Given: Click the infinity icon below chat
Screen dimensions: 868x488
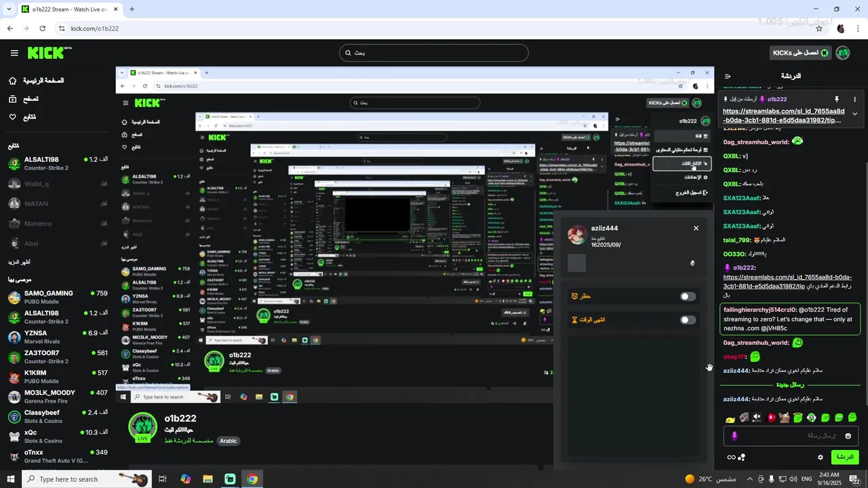Looking at the screenshot, I should tap(731, 457).
